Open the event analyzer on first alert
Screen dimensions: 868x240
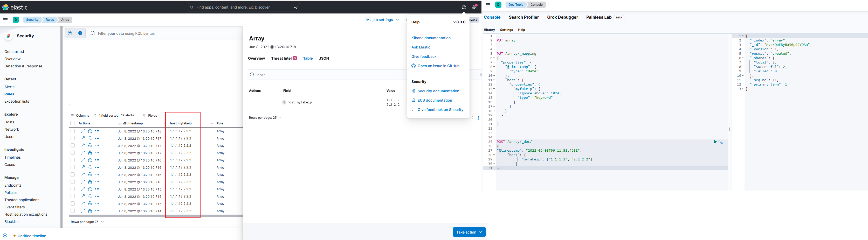90,131
